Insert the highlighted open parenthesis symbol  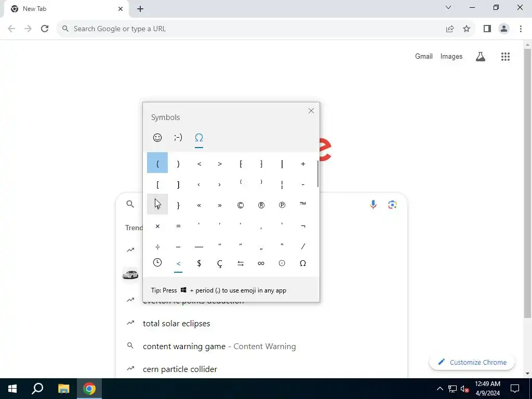click(157, 163)
